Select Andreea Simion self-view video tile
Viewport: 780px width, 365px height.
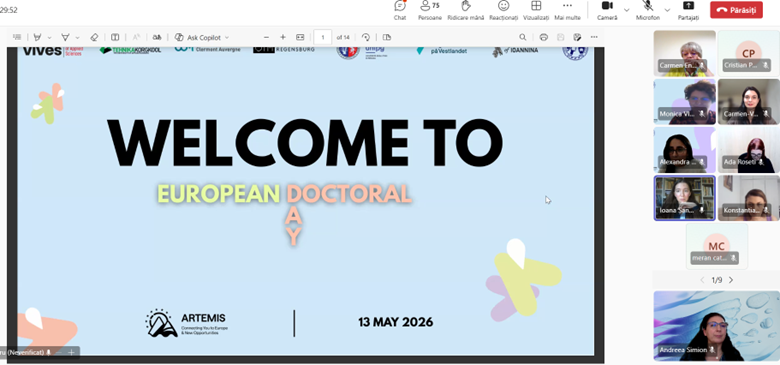pyautogui.click(x=716, y=326)
